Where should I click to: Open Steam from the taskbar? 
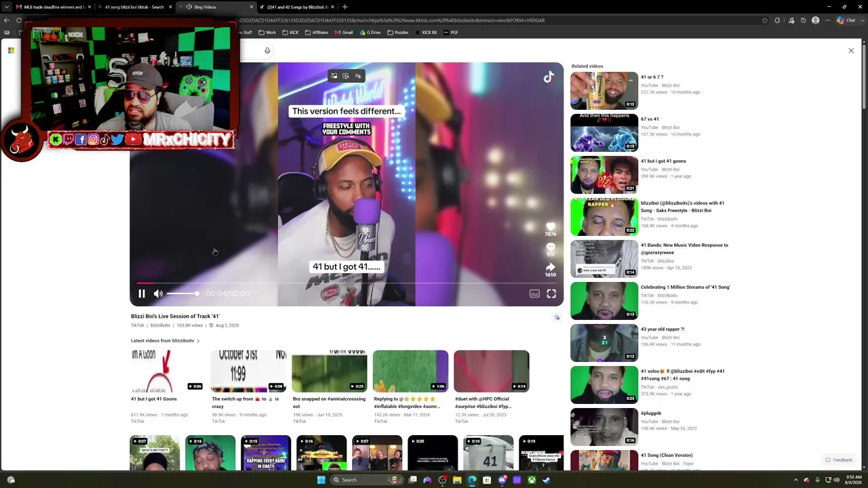(547, 480)
